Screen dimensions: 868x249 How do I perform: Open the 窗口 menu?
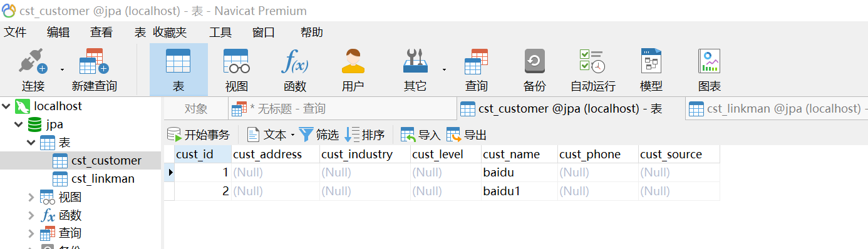click(264, 33)
